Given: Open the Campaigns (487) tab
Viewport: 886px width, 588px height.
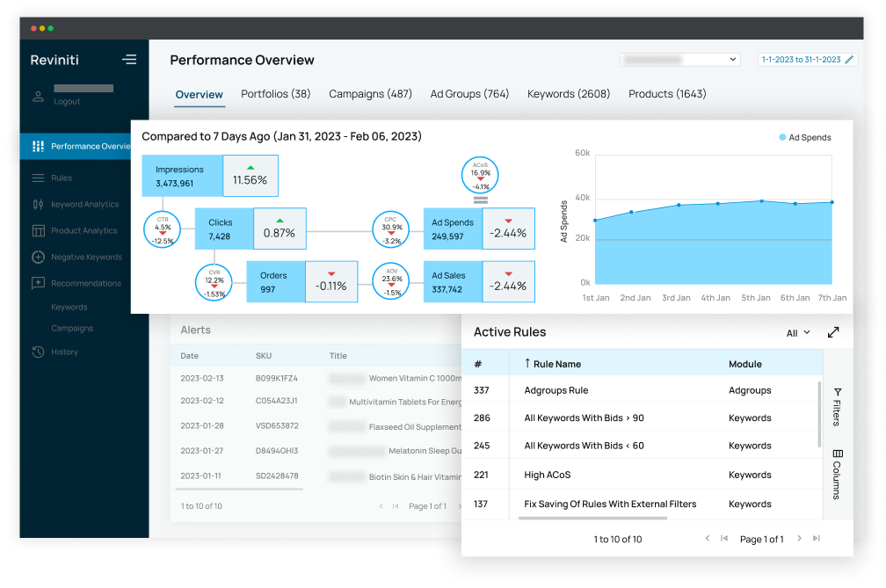Looking at the screenshot, I should pyautogui.click(x=370, y=94).
